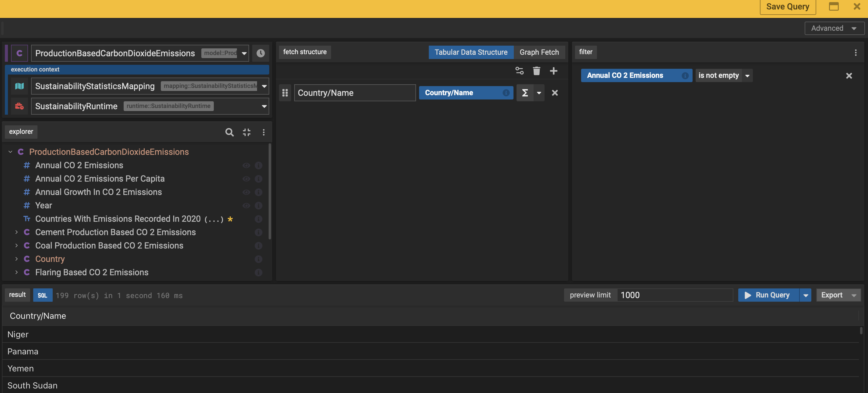
Task: Show info for Country class property
Action: pos(259,259)
